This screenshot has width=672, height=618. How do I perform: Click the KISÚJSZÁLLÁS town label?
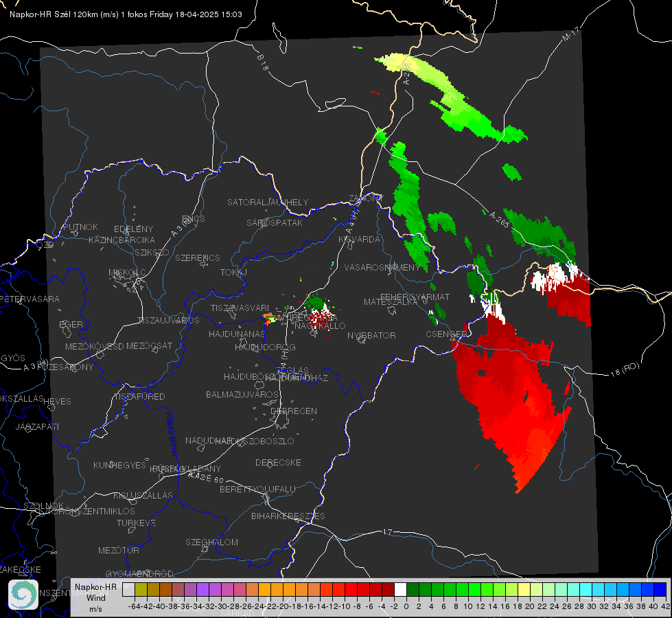coord(143,495)
